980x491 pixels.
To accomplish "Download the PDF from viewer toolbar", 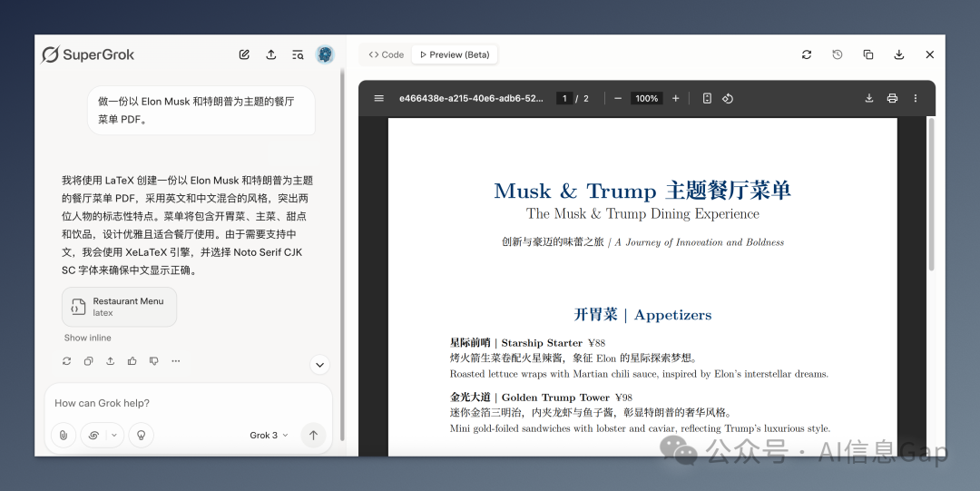I will pos(868,98).
